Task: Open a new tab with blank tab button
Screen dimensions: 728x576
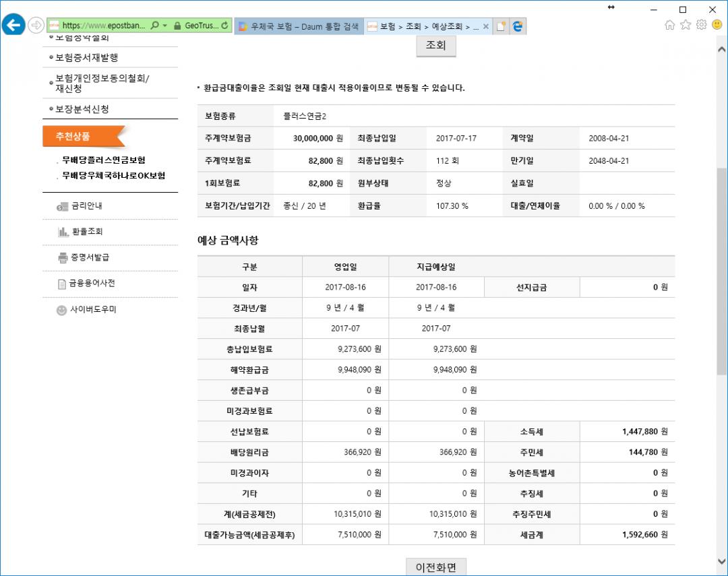Action: click(x=501, y=26)
